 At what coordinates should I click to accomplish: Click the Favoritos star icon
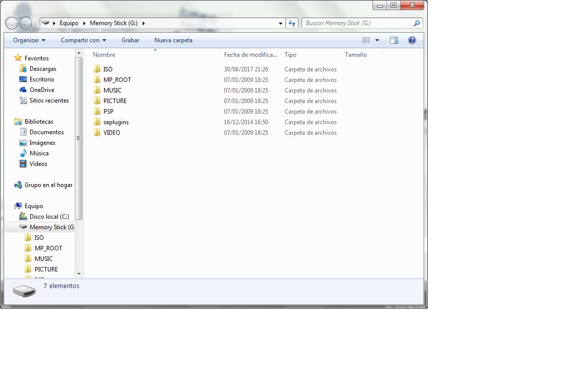[x=18, y=58]
